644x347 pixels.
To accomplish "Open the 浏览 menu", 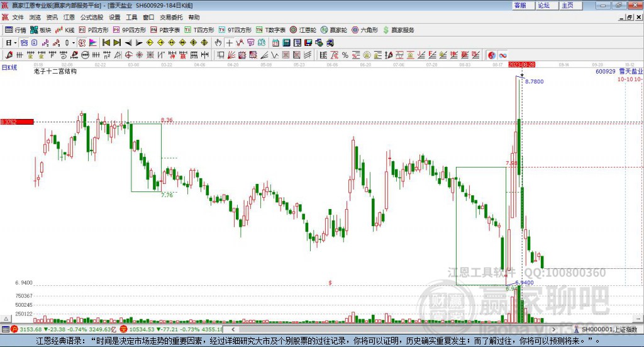I will click(x=35, y=17).
